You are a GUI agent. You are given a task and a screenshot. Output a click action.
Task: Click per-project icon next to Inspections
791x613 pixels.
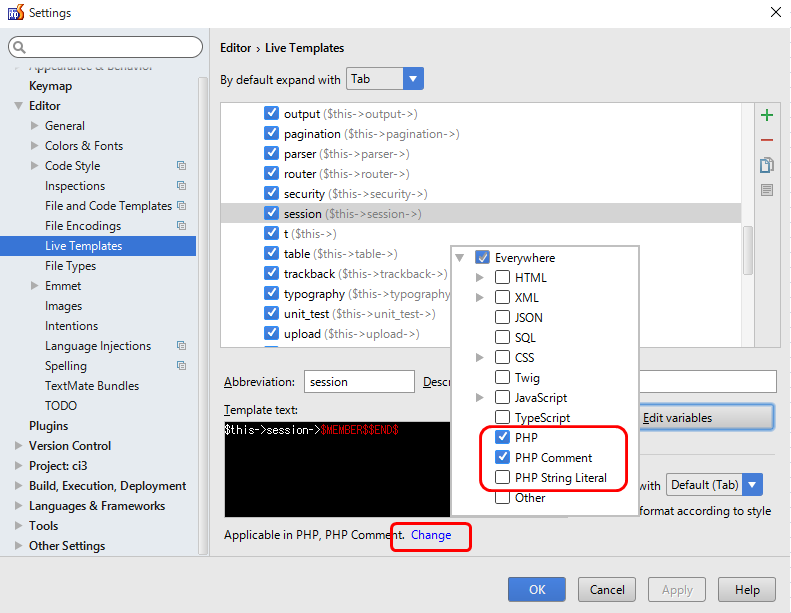coord(182,186)
